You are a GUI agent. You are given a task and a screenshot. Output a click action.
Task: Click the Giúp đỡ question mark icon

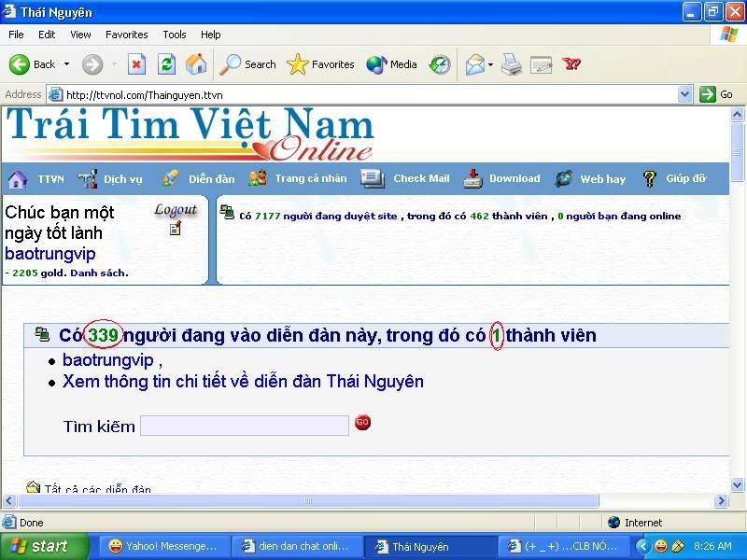(649, 179)
